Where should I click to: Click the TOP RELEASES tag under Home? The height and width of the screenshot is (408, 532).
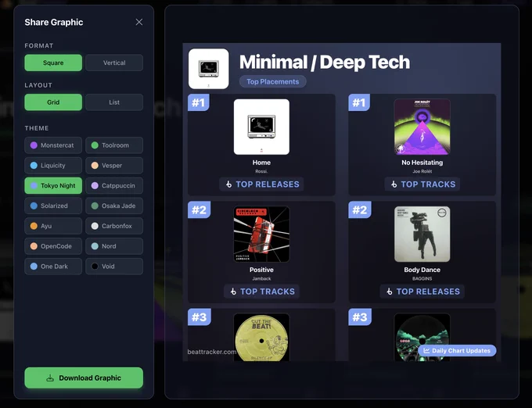pos(261,184)
